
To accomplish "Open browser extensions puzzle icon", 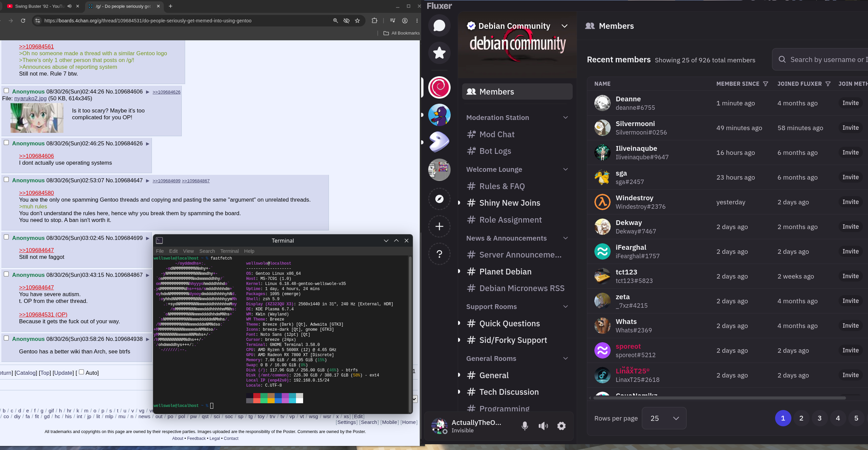I will 374,21.
